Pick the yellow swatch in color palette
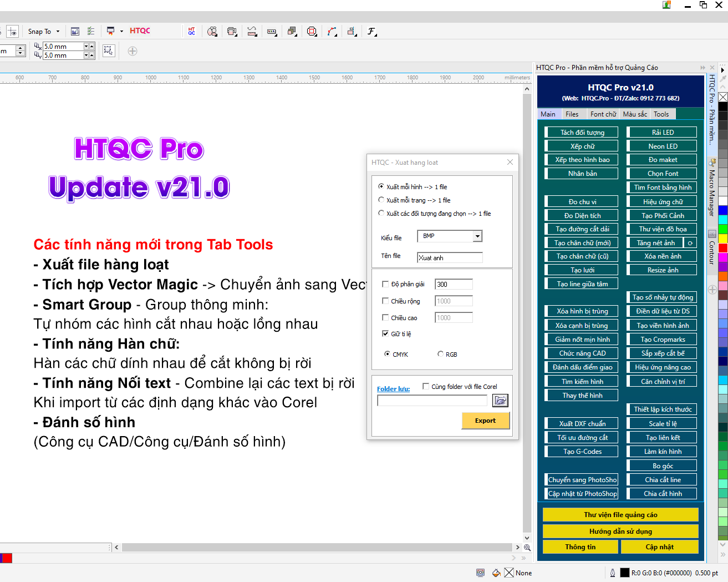Screen dimensions: 728x582 pyautogui.click(x=723, y=239)
